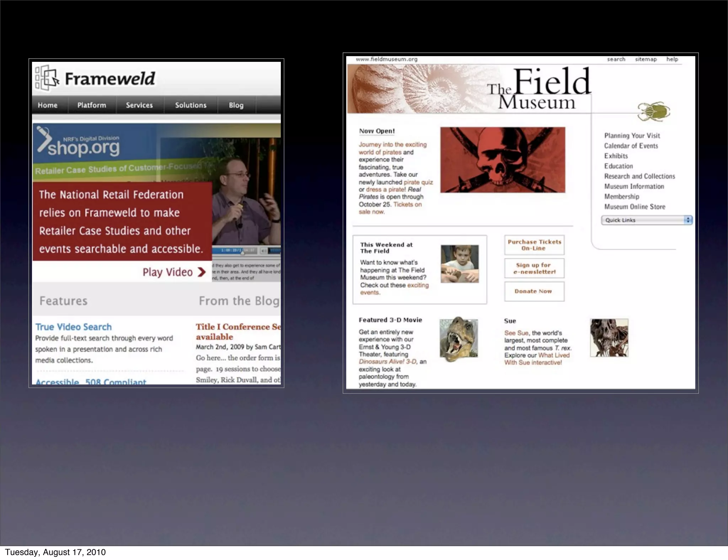The height and width of the screenshot is (560, 728).
Task: Open the Home tab on Frameweld
Action: [48, 105]
